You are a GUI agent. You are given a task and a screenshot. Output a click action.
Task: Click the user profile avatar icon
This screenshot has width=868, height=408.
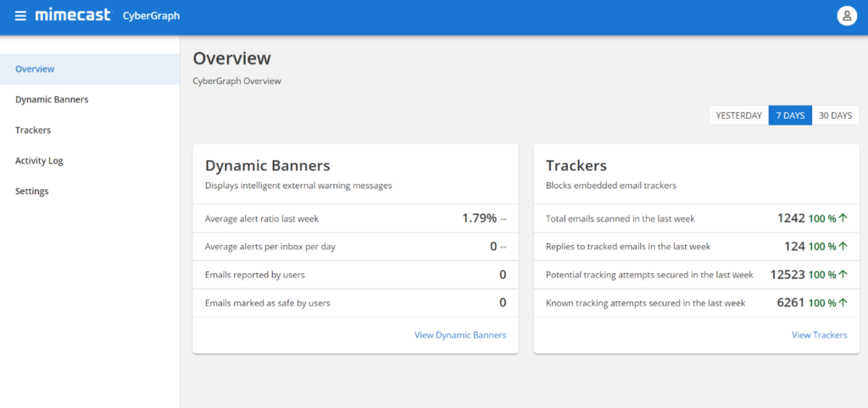[x=846, y=16]
